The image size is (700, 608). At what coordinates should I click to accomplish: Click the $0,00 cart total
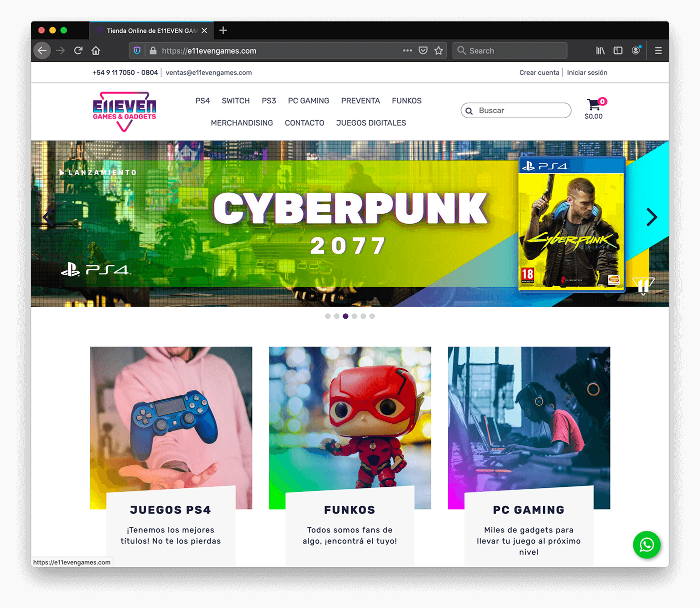(x=593, y=117)
